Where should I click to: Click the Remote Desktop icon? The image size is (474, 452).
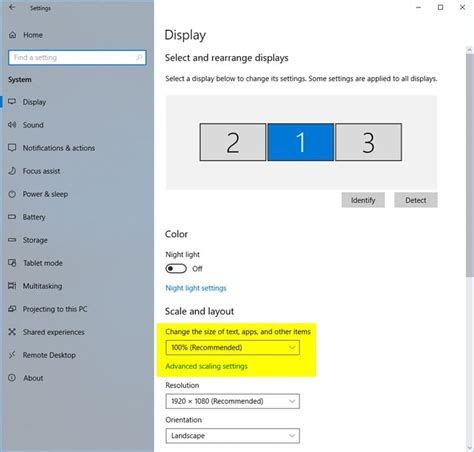(x=12, y=355)
